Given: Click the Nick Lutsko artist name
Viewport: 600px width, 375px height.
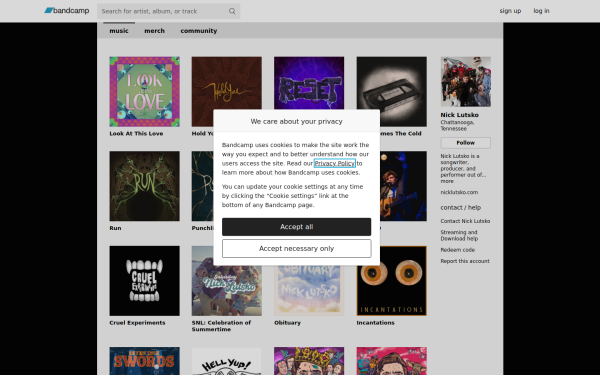Looking at the screenshot, I should point(460,115).
